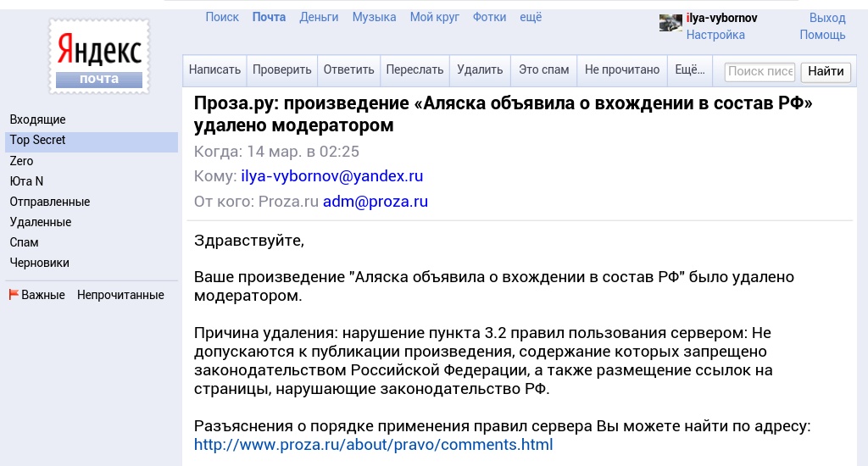Image resolution: width=868 pixels, height=466 pixels.
Task: Click the message subject heading
Action: pos(504,114)
